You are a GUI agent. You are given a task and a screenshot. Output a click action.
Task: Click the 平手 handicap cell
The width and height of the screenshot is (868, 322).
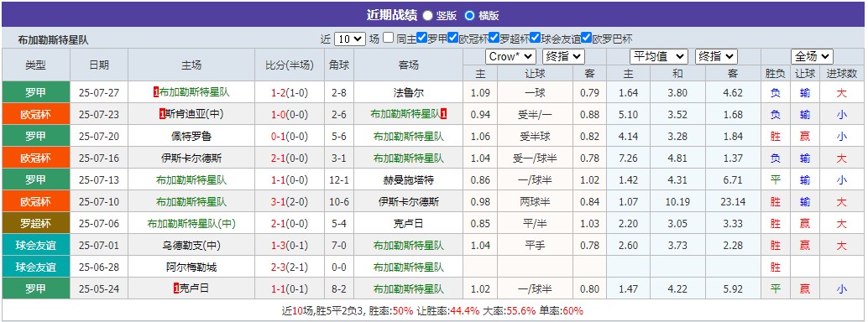[x=536, y=245]
